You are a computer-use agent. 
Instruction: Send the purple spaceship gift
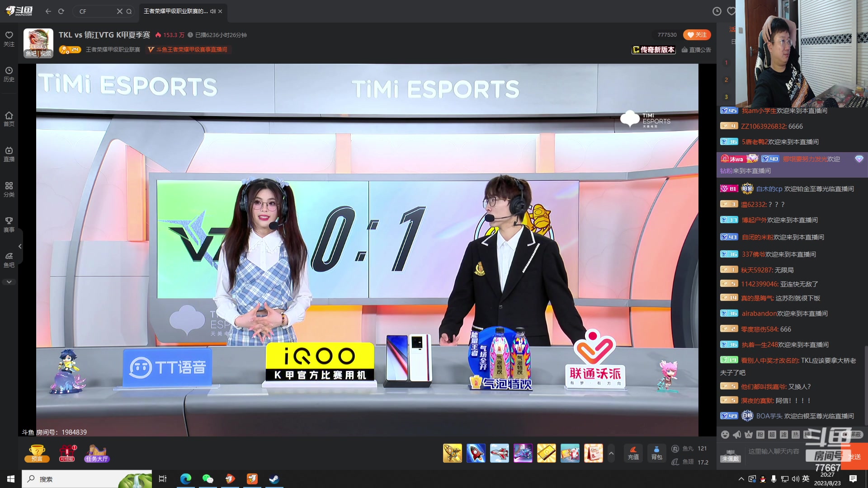tap(523, 453)
